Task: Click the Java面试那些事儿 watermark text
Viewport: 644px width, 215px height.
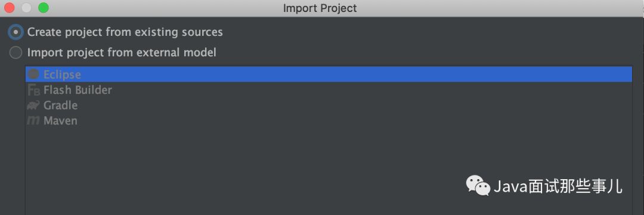Action: 558,187
